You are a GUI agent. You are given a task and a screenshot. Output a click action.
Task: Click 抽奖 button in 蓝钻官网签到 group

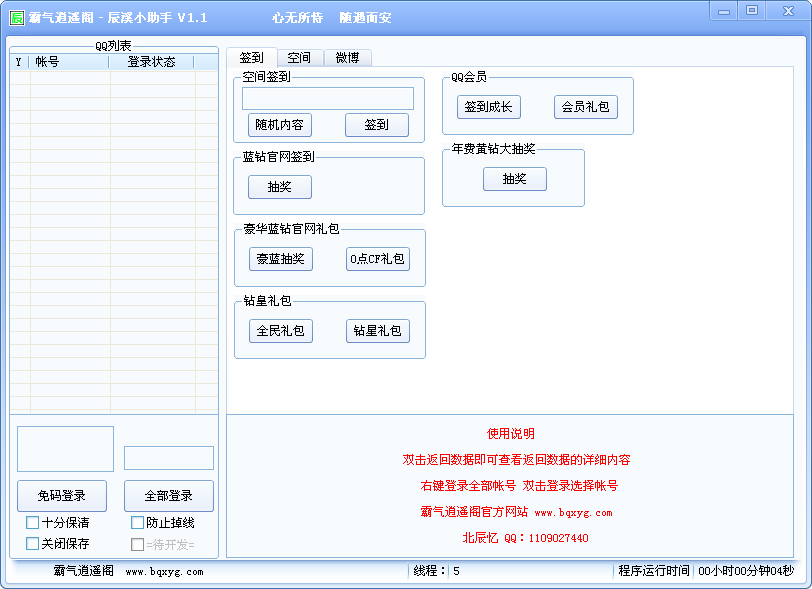click(x=280, y=187)
